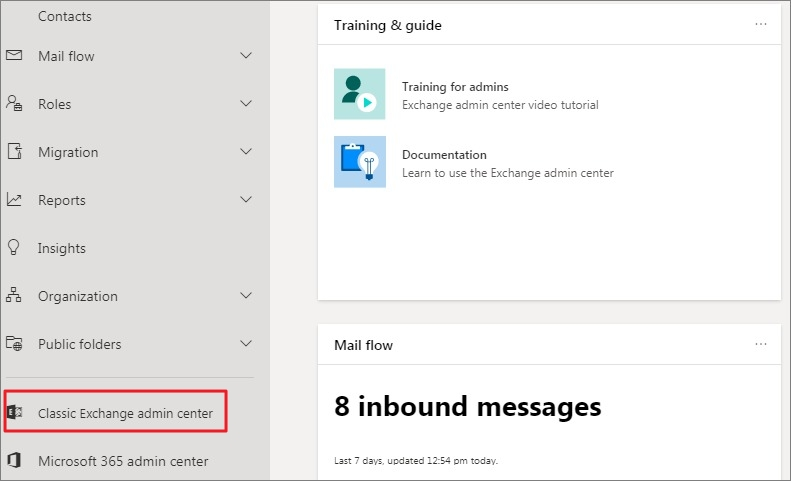791x481 pixels.
Task: Expand the Roles chevron
Action: (246, 103)
